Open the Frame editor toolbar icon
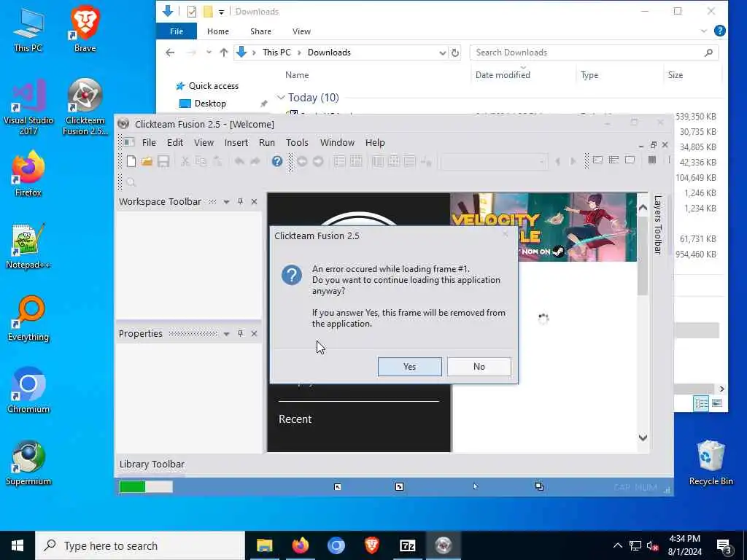 356,161
